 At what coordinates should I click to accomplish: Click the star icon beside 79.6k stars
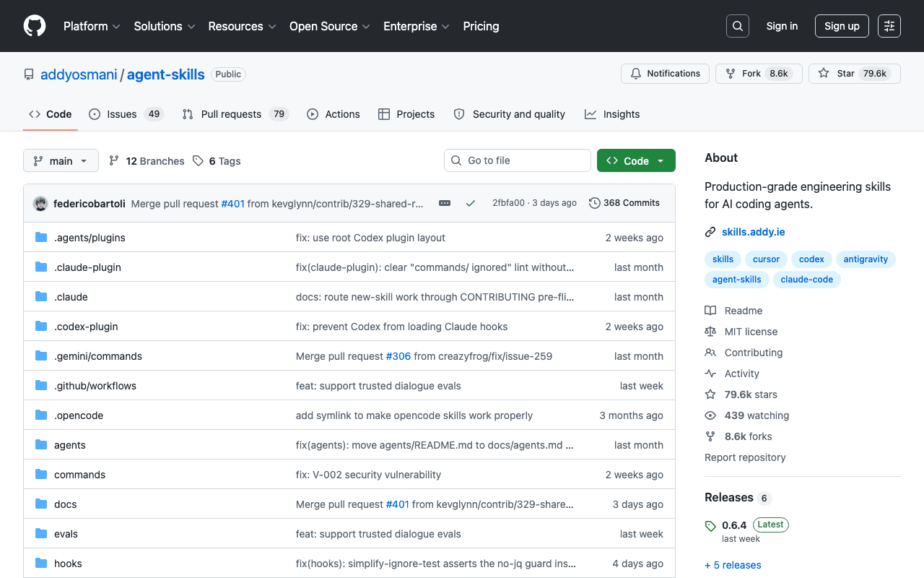pyautogui.click(x=710, y=394)
